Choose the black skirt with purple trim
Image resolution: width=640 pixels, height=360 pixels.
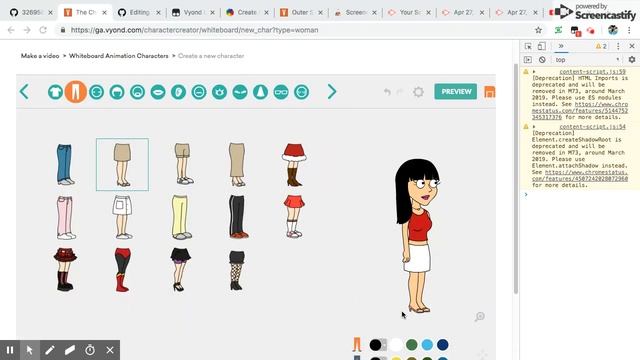coord(180,269)
